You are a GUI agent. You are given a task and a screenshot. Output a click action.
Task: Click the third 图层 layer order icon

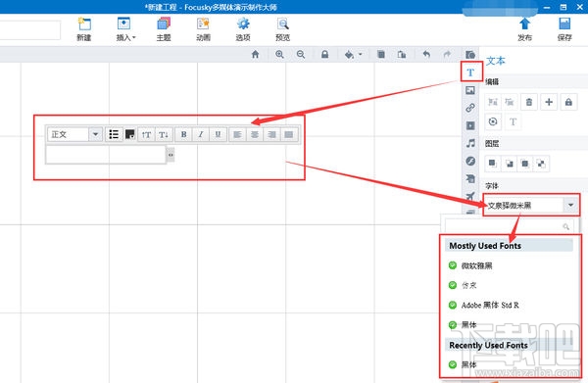click(525, 164)
